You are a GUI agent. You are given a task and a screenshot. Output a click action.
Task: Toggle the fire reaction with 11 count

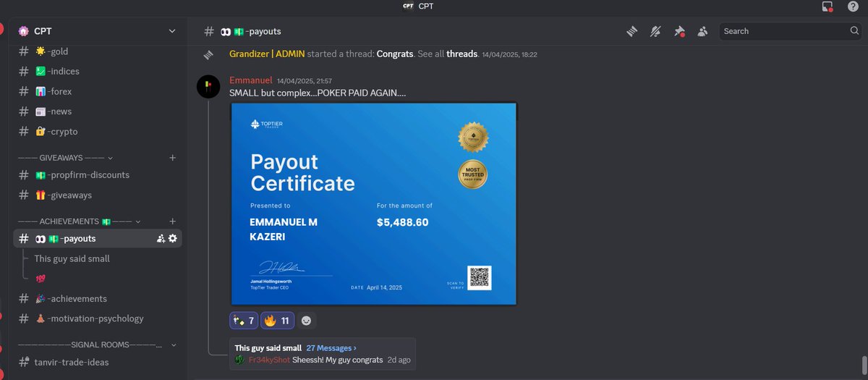(278, 321)
